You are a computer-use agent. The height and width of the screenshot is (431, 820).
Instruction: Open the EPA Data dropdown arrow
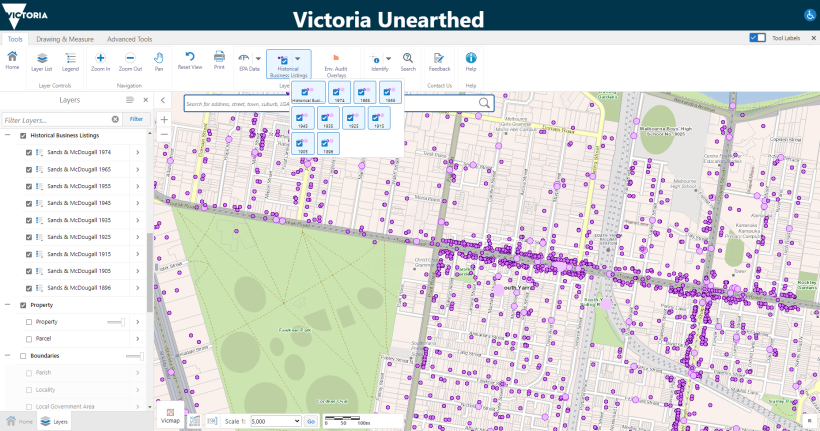(258, 59)
